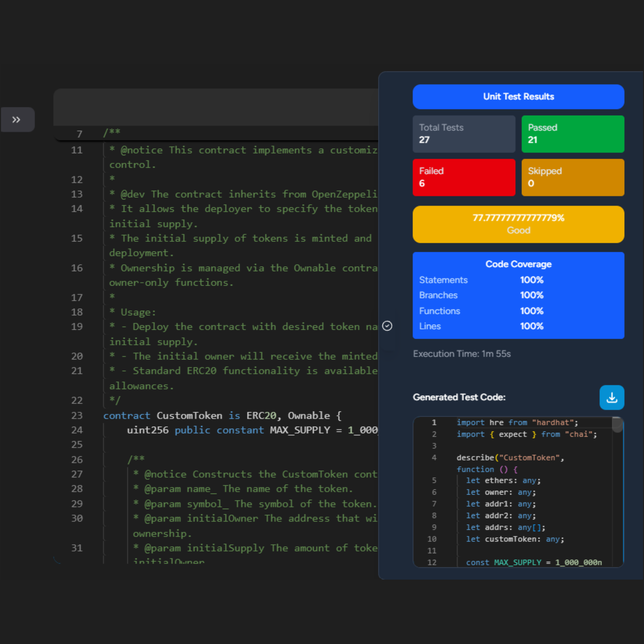The height and width of the screenshot is (644, 644).
Task: Select the Skipped 0 orange card
Action: (573, 177)
